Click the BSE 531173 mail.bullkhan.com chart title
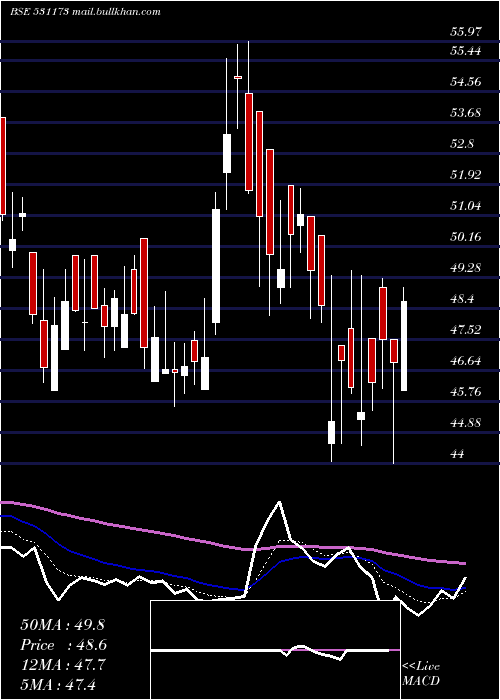Image resolution: width=500 pixels, height=700 pixels. tap(85, 12)
